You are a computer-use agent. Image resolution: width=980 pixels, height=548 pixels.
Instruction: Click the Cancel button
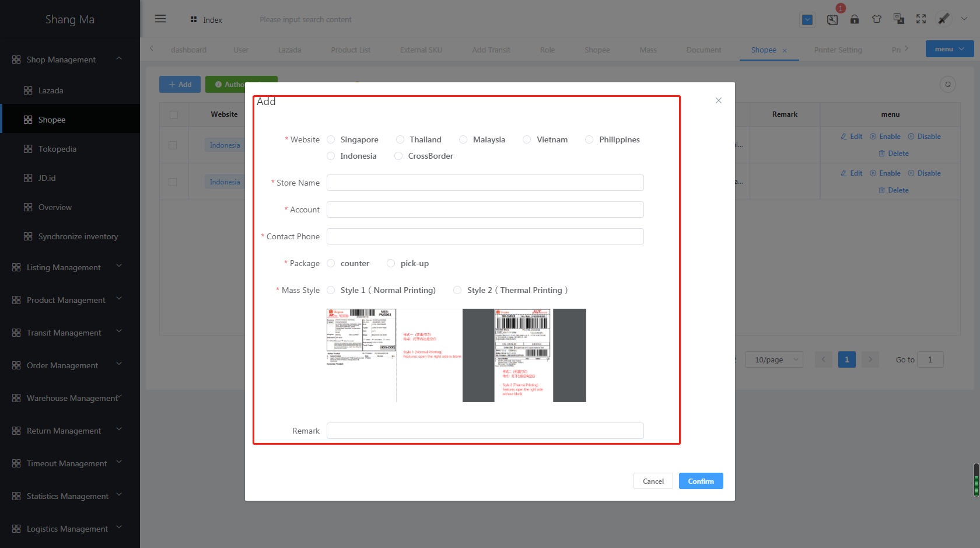coord(653,481)
